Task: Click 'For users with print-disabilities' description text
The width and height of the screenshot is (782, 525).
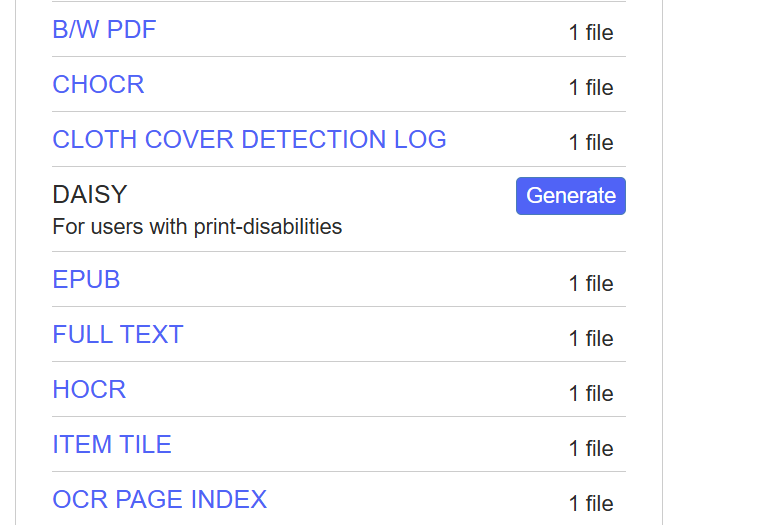Action: coord(197,227)
